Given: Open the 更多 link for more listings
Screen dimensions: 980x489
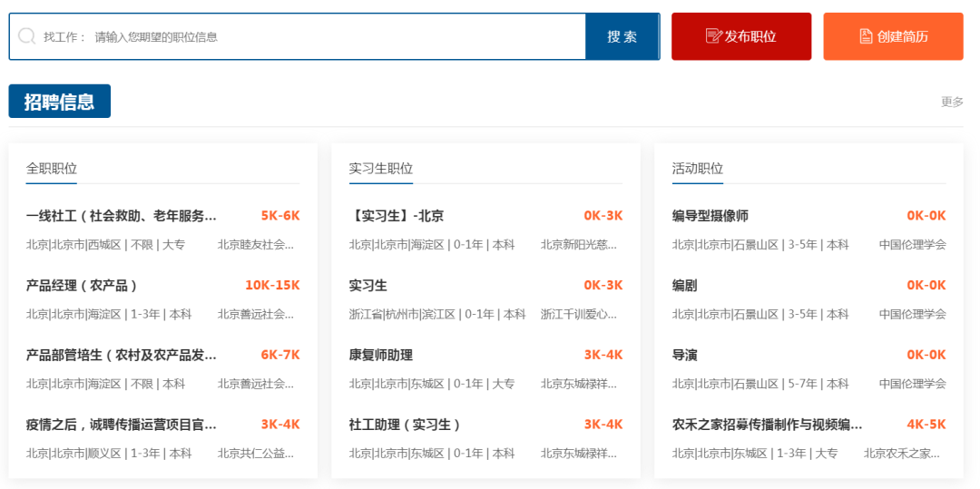Looking at the screenshot, I should click(952, 102).
